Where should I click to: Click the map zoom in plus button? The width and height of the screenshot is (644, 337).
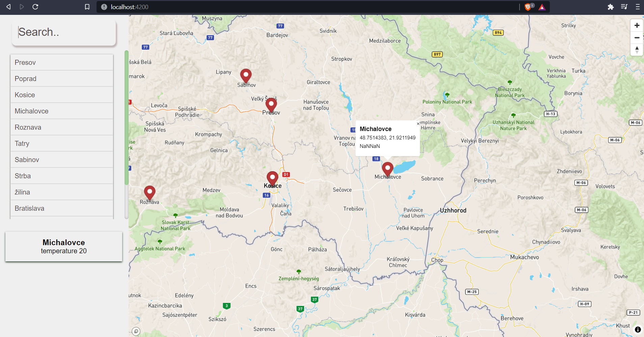(637, 25)
